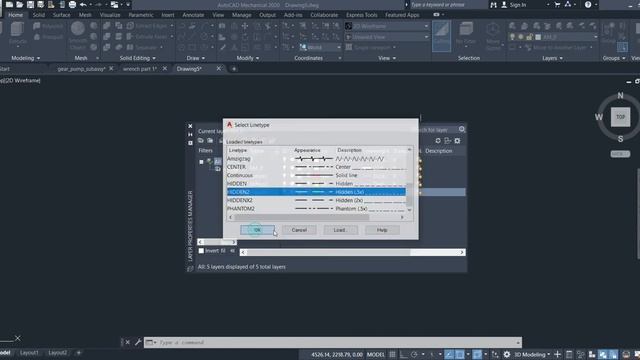Select the HIDDENX2 linetype row
The image size is (640, 360).
tap(316, 200)
